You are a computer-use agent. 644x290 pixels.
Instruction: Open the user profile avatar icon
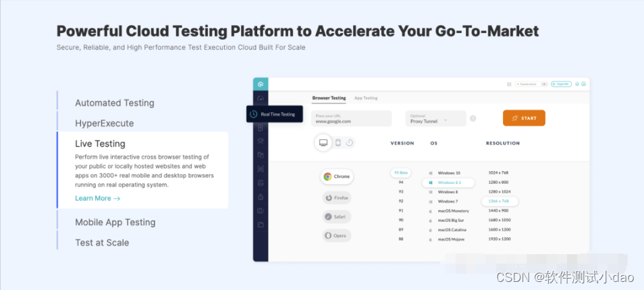(x=584, y=84)
